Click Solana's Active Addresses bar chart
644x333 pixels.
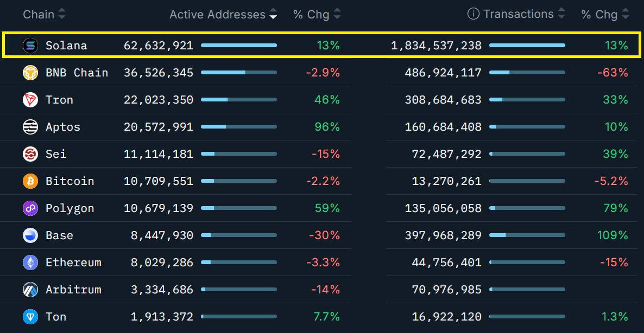(x=239, y=46)
